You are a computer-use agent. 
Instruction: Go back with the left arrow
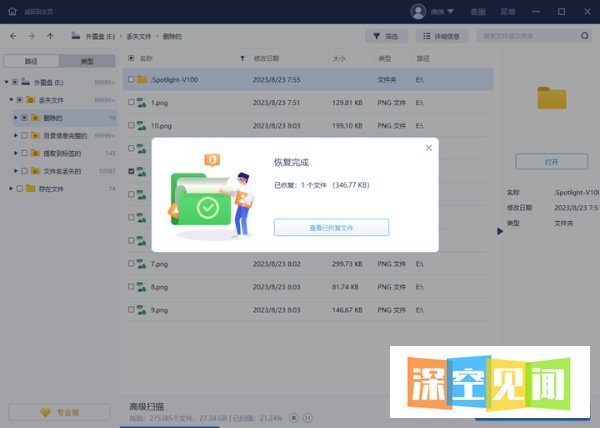pyautogui.click(x=13, y=36)
